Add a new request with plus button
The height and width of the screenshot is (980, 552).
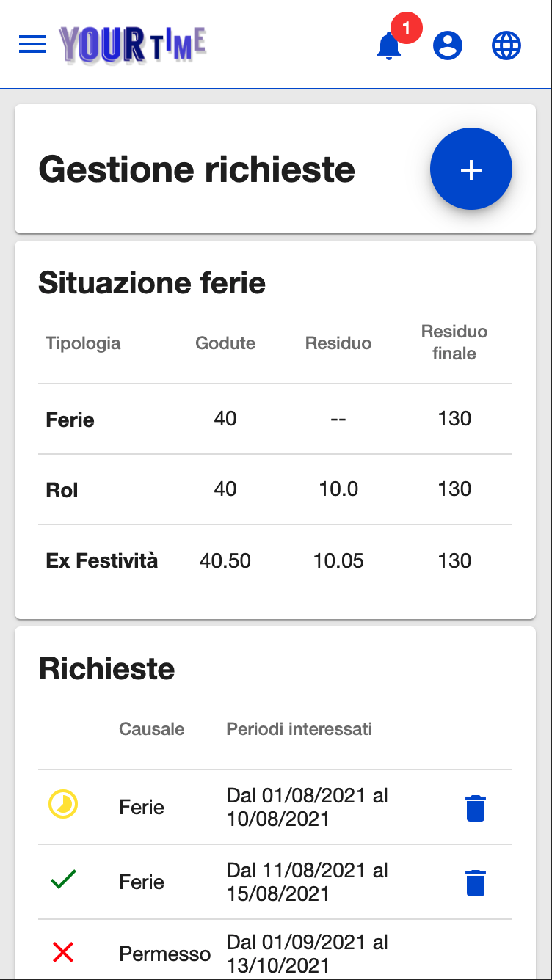471,169
